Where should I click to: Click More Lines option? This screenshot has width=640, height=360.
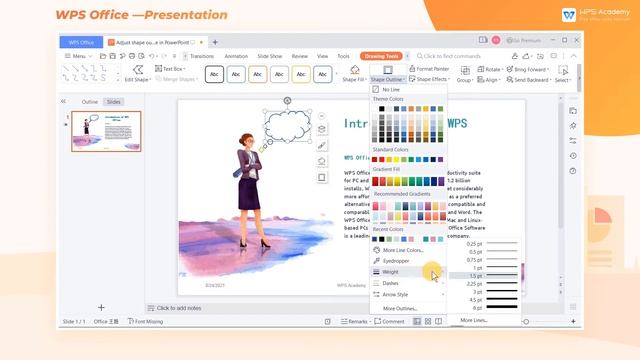click(474, 320)
